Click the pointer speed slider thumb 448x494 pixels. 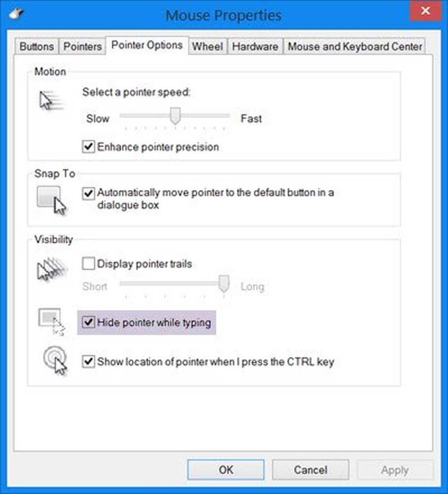point(174,117)
